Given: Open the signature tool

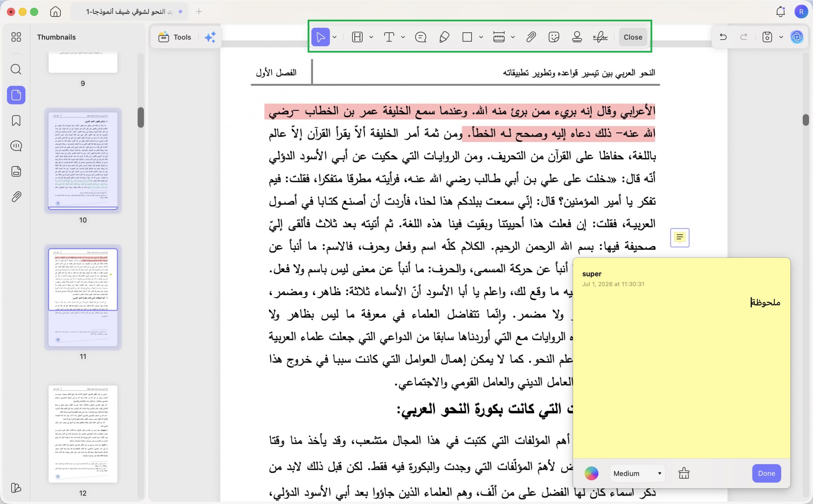Looking at the screenshot, I should 600,37.
